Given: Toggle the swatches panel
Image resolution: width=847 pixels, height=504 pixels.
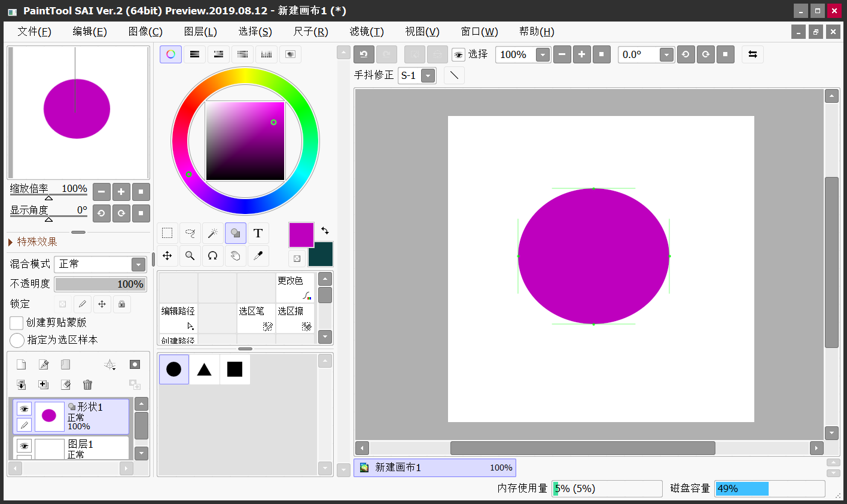Looking at the screenshot, I should pyautogui.click(x=266, y=54).
